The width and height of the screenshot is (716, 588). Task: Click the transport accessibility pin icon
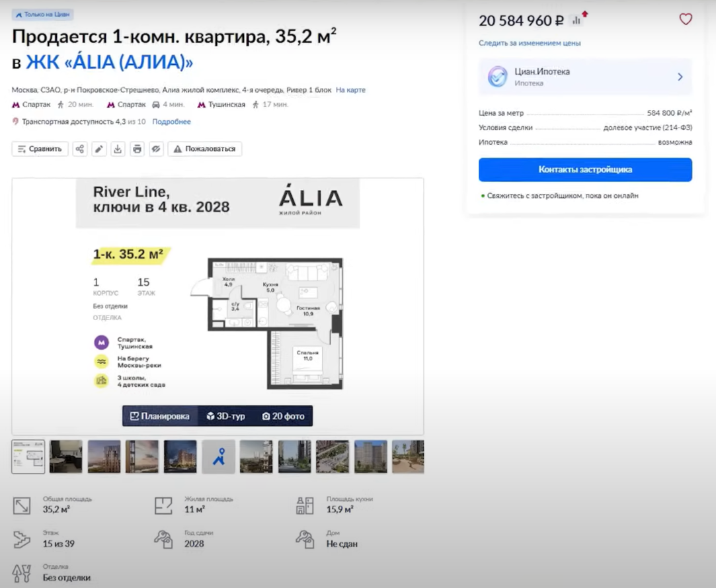(15, 122)
